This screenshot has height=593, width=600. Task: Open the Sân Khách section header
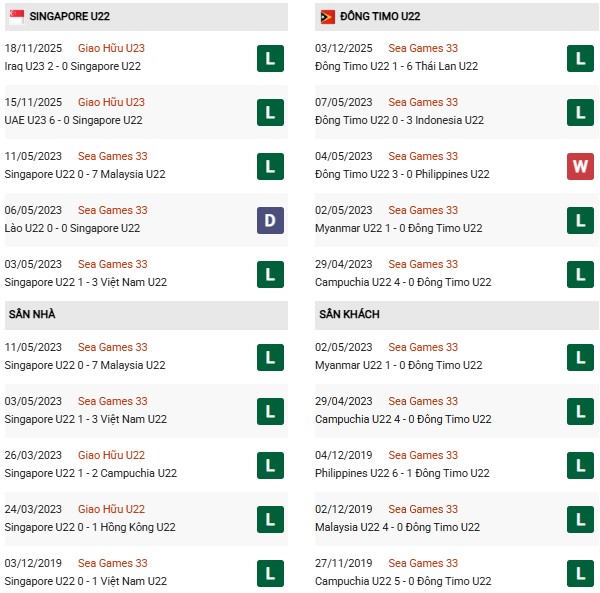pos(351,314)
